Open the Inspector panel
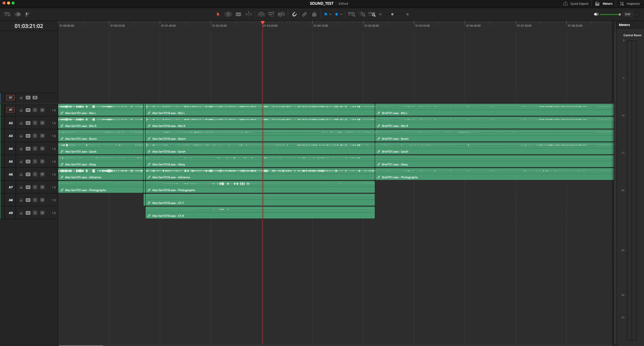 [630, 4]
